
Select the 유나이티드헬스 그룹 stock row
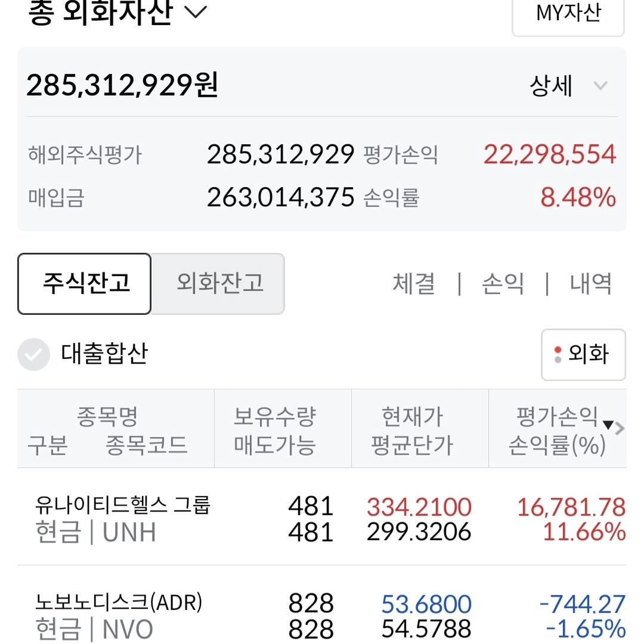point(123,518)
